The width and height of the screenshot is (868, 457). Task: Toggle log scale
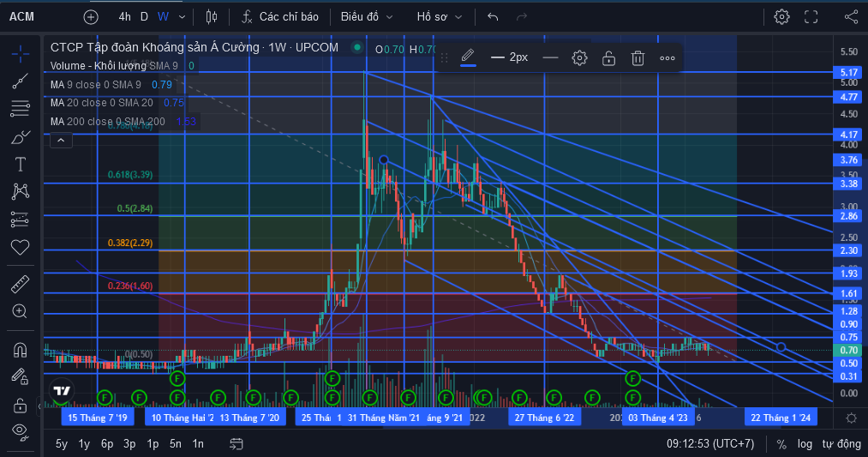coord(805,443)
